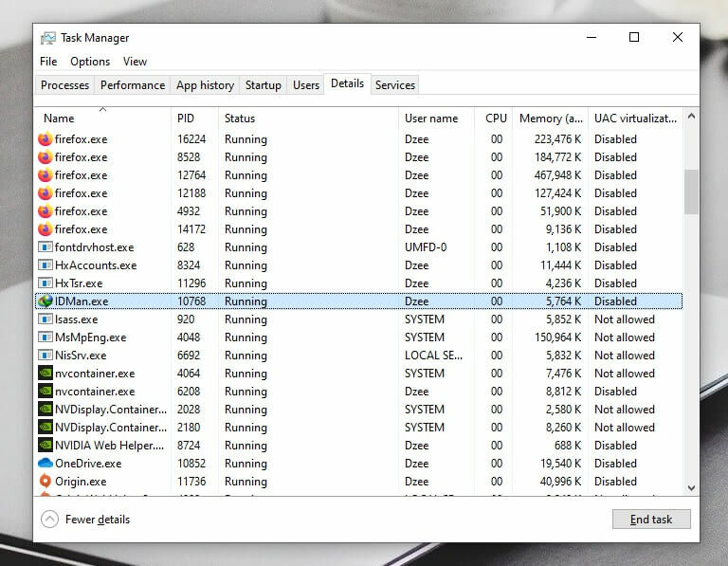Open the View menu
This screenshot has height=566, width=728.
click(135, 62)
